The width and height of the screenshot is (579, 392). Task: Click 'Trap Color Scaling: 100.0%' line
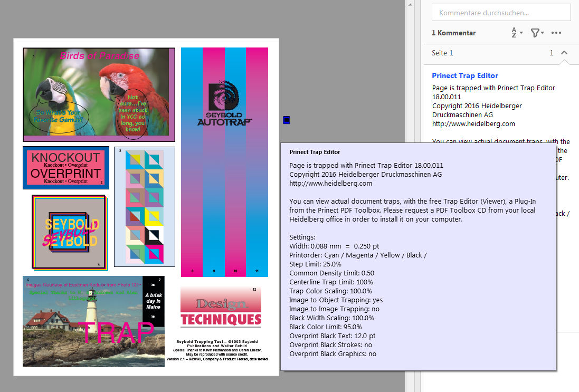tap(330, 291)
